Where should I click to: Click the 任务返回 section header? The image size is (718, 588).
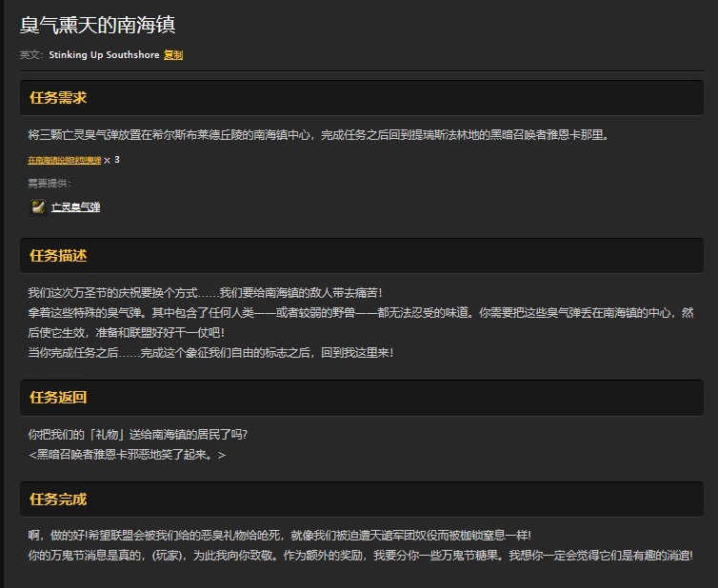tap(58, 397)
